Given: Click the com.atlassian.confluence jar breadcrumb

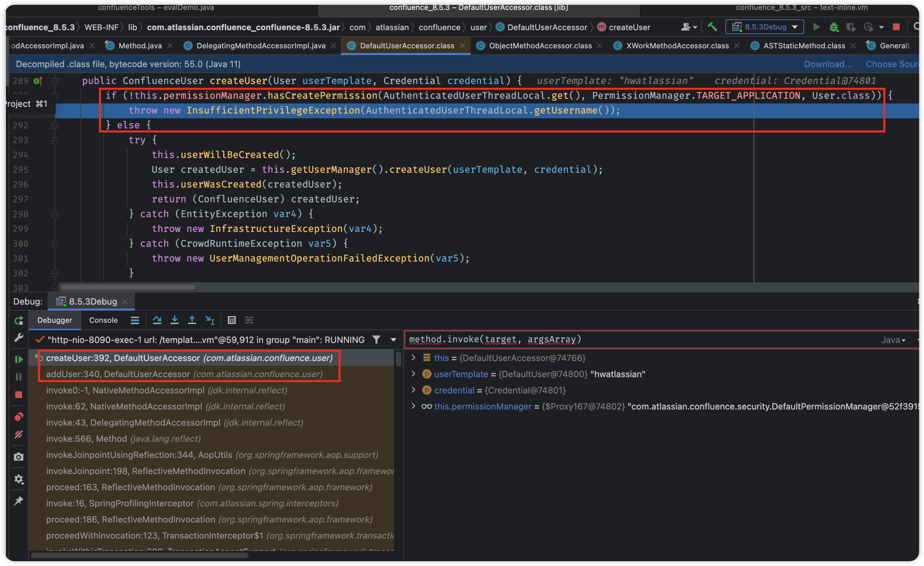Looking at the screenshot, I should 243,27.
